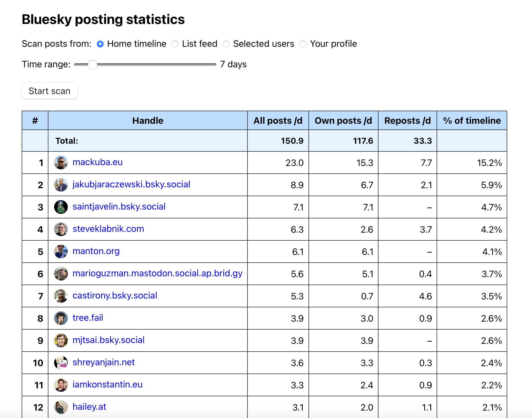This screenshot has height=418, width=532.
Task: Click the % of timeline column header
Action: (472, 121)
